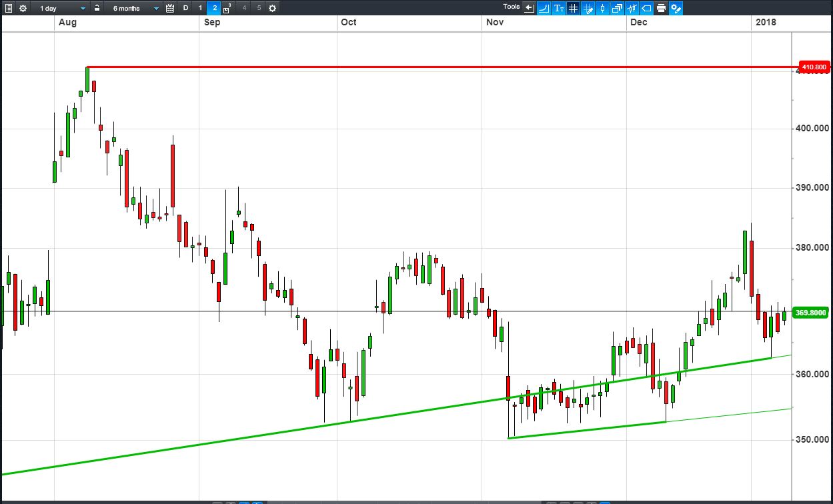This screenshot has height=504, width=833.
Task: Select the curve drawing tool
Action: (544, 8)
